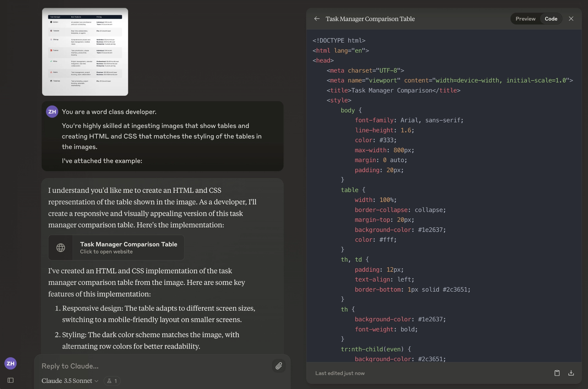The image size is (588, 389).
Task: Click the '<title>Task Manager Comparison</title>' line
Action: pyautogui.click(x=394, y=91)
